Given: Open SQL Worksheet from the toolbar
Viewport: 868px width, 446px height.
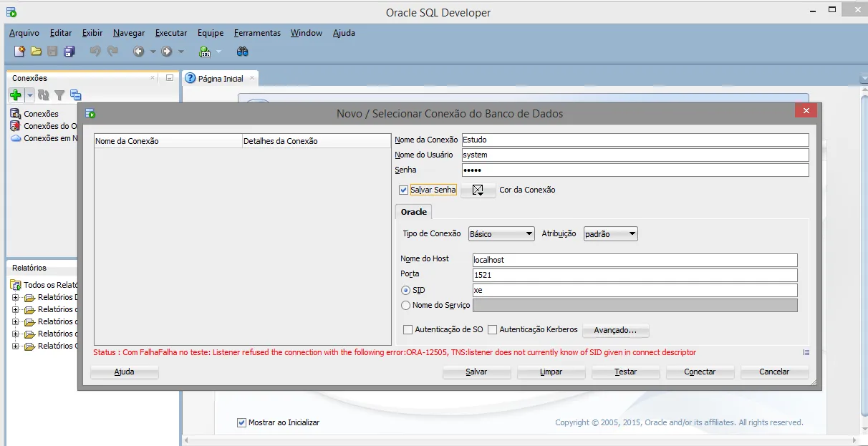Looking at the screenshot, I should tap(205, 52).
